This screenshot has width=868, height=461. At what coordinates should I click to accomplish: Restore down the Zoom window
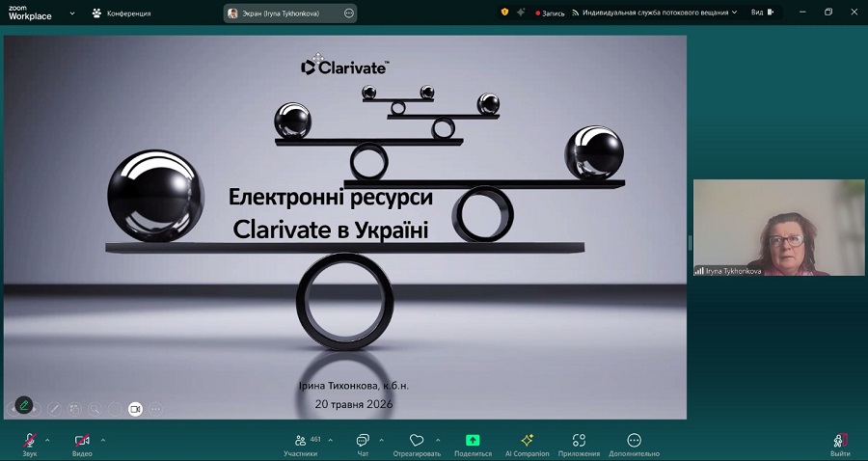pyautogui.click(x=828, y=12)
